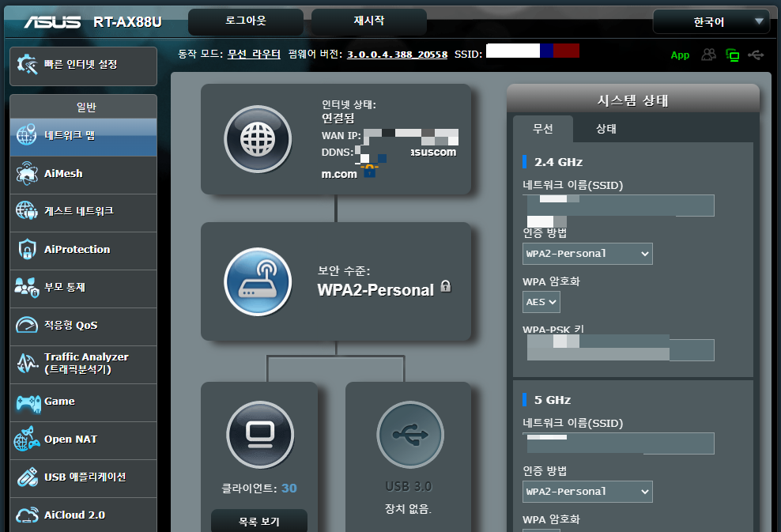Click the 시스템 상태 panel title

click(x=632, y=100)
